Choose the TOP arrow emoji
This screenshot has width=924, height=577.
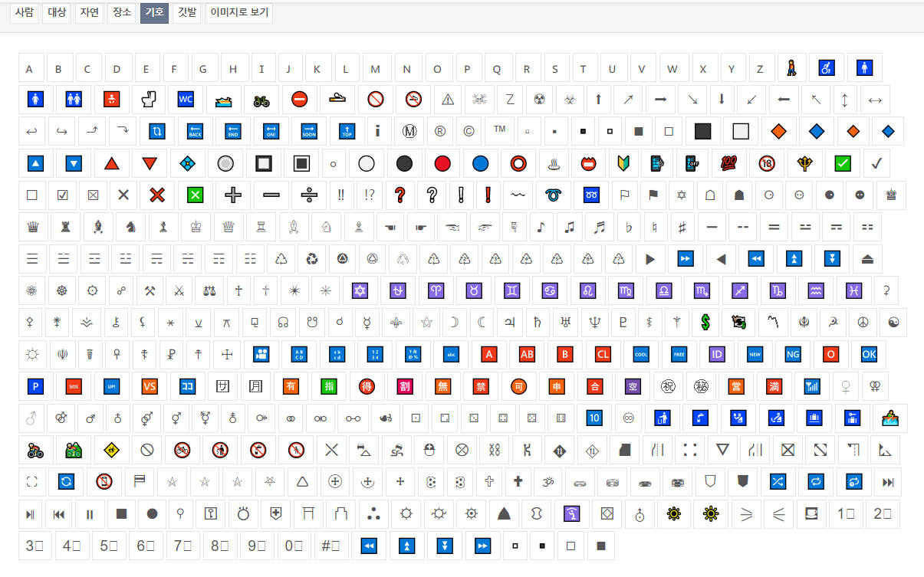(x=346, y=131)
